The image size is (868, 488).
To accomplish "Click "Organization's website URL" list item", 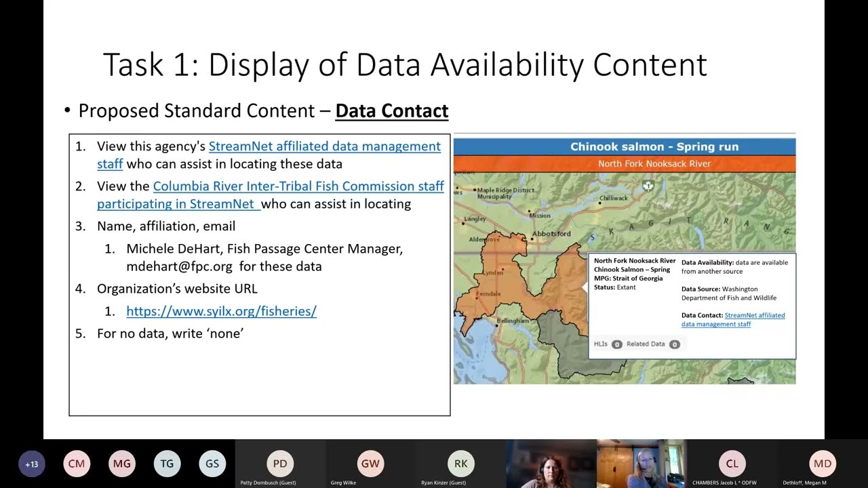I will point(177,289).
